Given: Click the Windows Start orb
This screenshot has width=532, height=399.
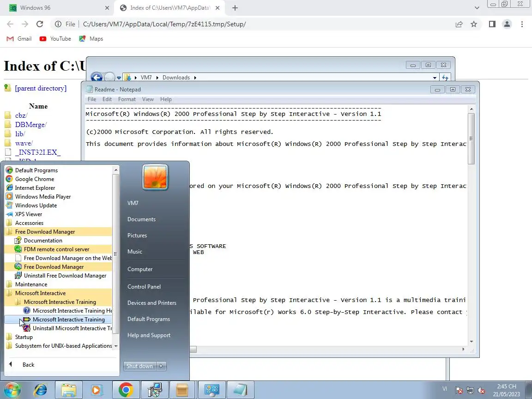Looking at the screenshot, I should pos(12,390).
